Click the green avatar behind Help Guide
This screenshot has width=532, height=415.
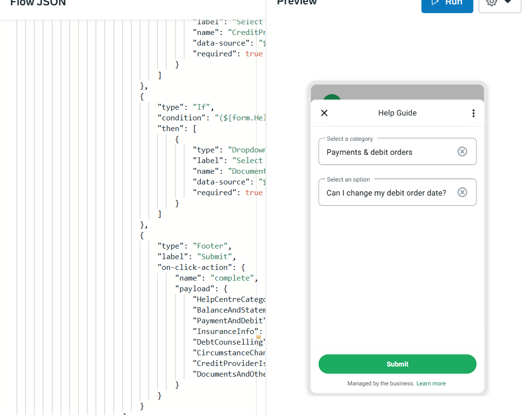pyautogui.click(x=332, y=97)
